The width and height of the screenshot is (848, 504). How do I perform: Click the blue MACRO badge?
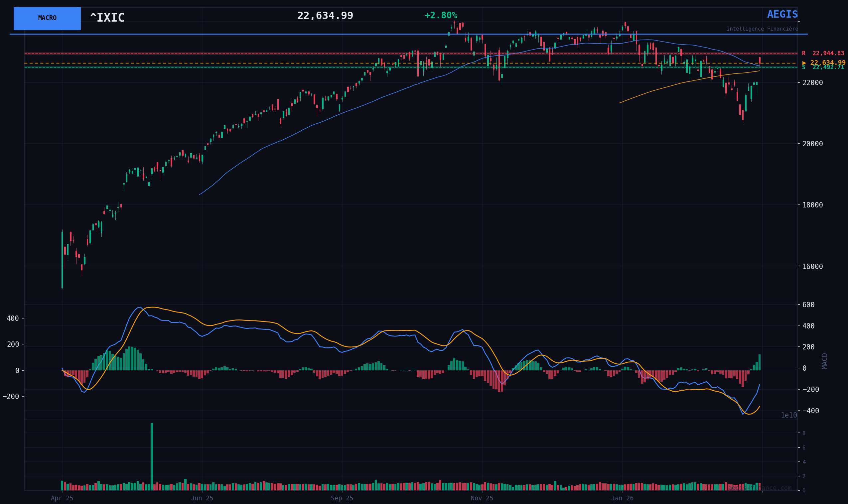coord(47,18)
